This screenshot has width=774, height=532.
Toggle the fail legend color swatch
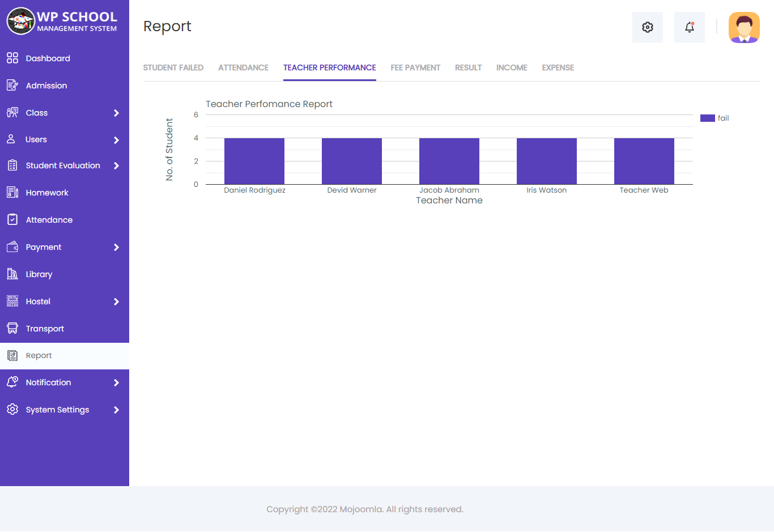point(708,118)
